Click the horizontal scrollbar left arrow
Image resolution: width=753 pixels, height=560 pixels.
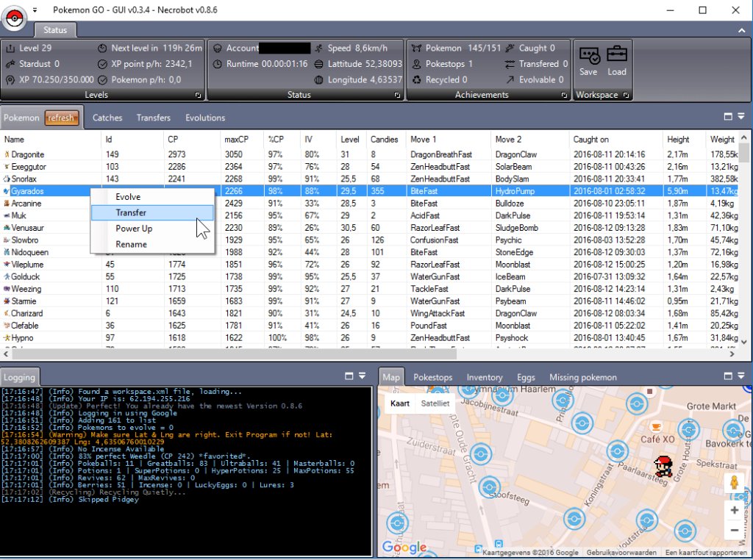click(x=6, y=354)
